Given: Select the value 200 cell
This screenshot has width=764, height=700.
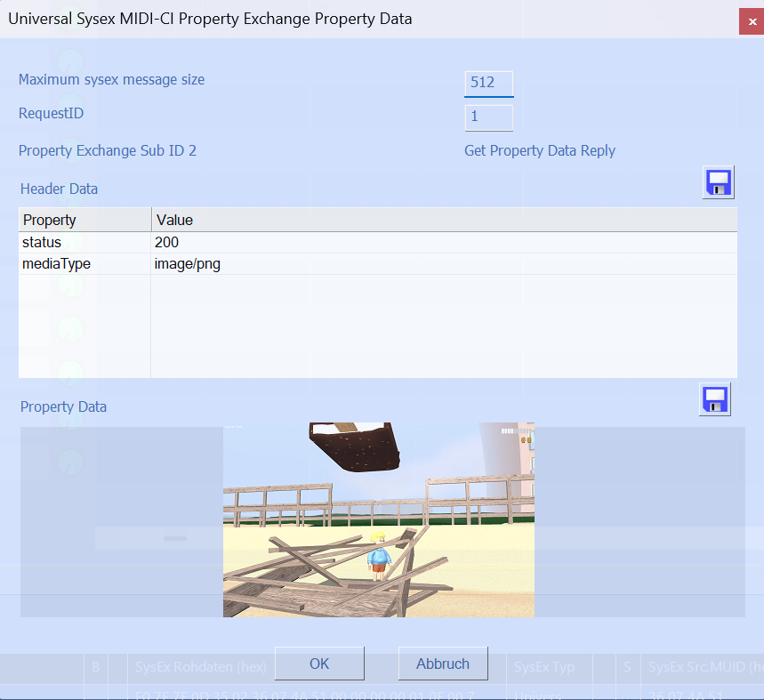Looking at the screenshot, I should (444, 242).
